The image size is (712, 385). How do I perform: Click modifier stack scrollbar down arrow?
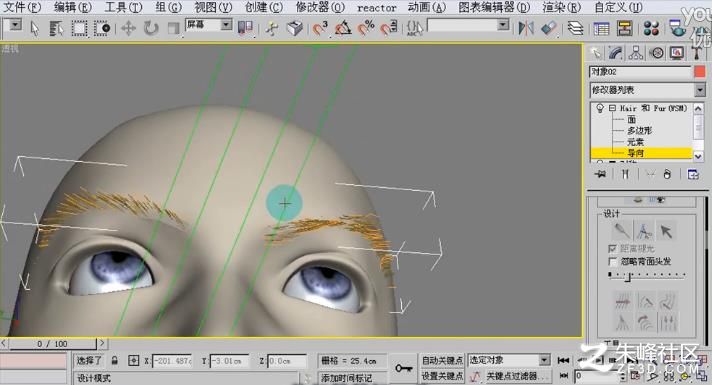click(x=698, y=156)
